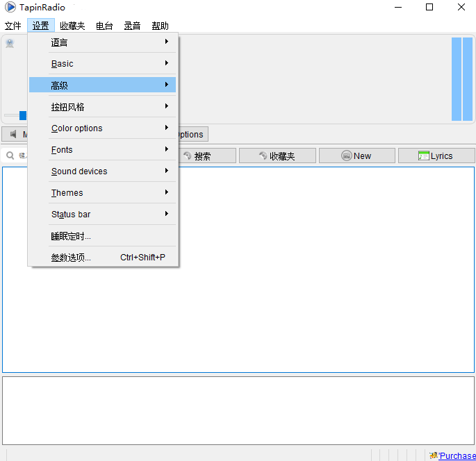
Task: Open the Lyrics panel button
Action: coord(436,156)
